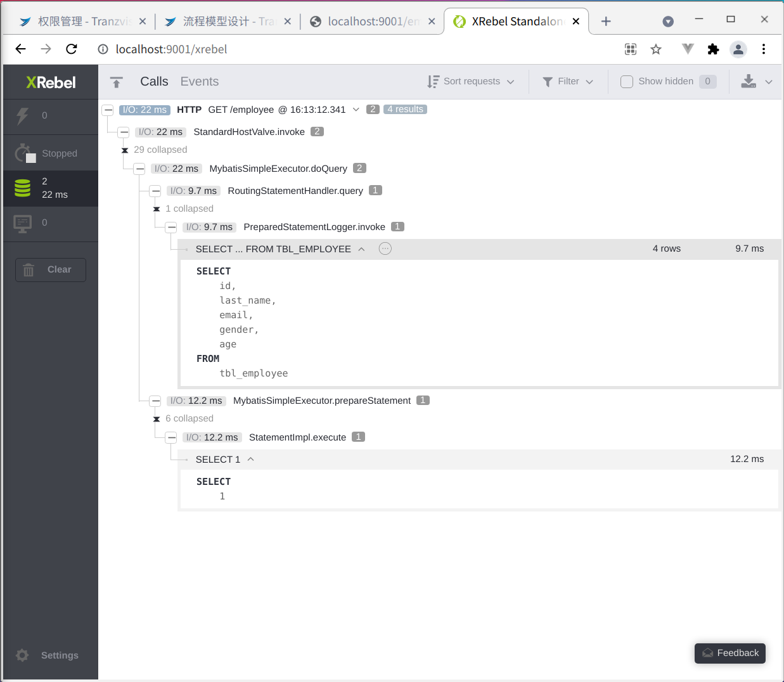Go forward in browser history
784x682 pixels.
coord(46,49)
